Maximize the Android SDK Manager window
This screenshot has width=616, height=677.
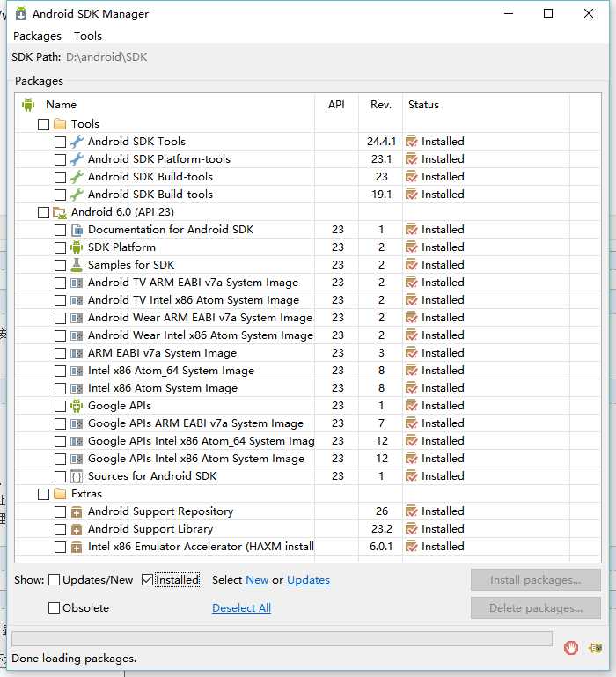tap(548, 14)
